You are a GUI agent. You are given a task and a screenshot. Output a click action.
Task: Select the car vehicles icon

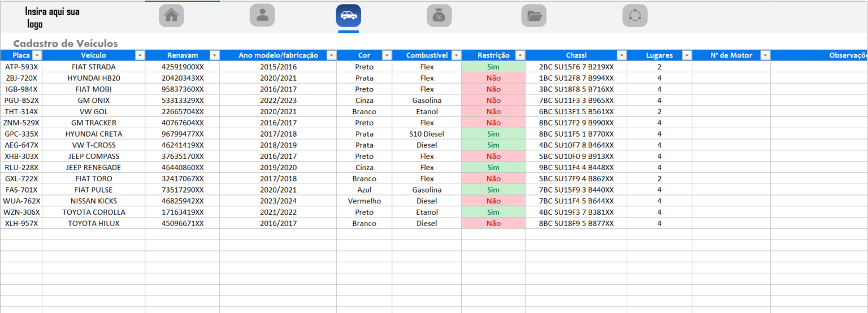click(348, 16)
